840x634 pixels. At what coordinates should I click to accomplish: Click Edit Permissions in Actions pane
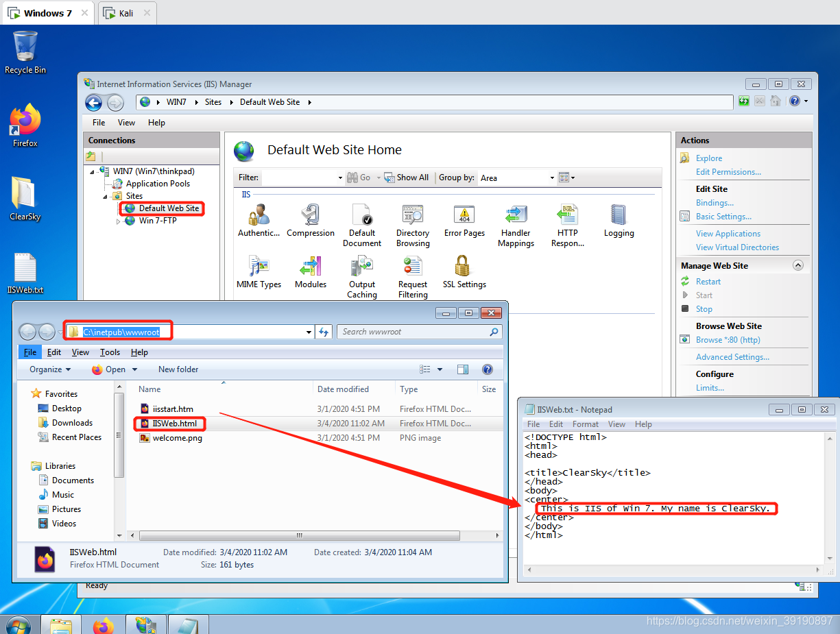tap(728, 172)
